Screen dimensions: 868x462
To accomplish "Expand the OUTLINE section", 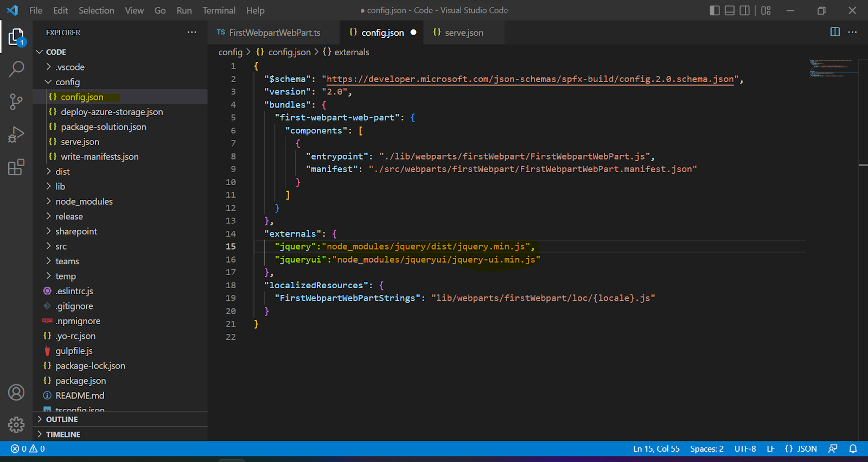I will [x=120, y=420].
